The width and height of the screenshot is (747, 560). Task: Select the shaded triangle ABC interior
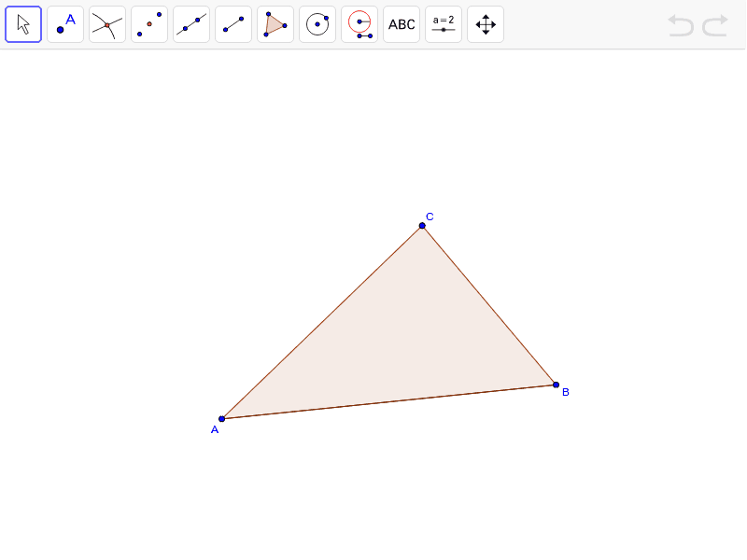400,343
